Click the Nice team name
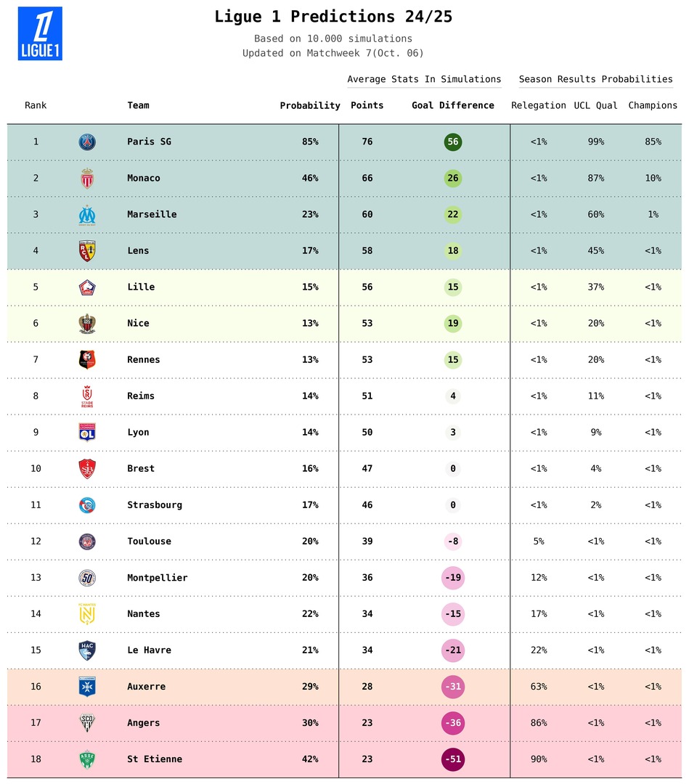Screen dimensions: 689x784 click(138, 324)
